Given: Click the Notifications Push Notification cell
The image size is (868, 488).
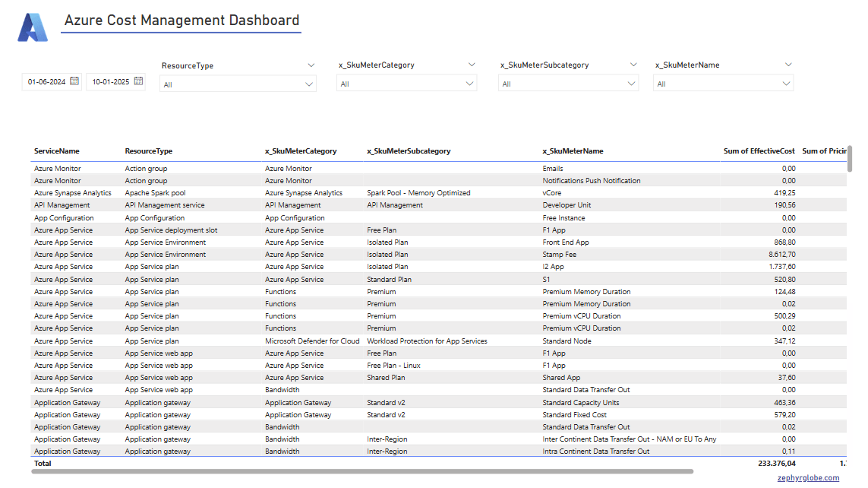Looking at the screenshot, I should (592, 181).
